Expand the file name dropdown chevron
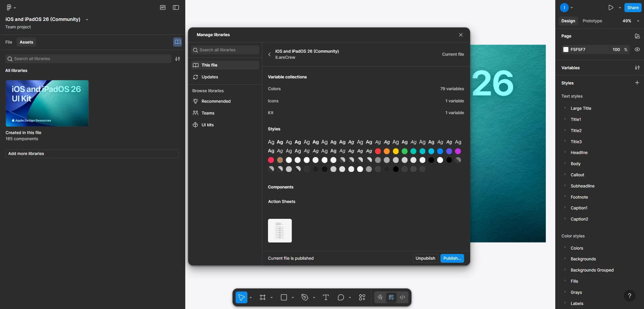The image size is (644, 309). 87,20
